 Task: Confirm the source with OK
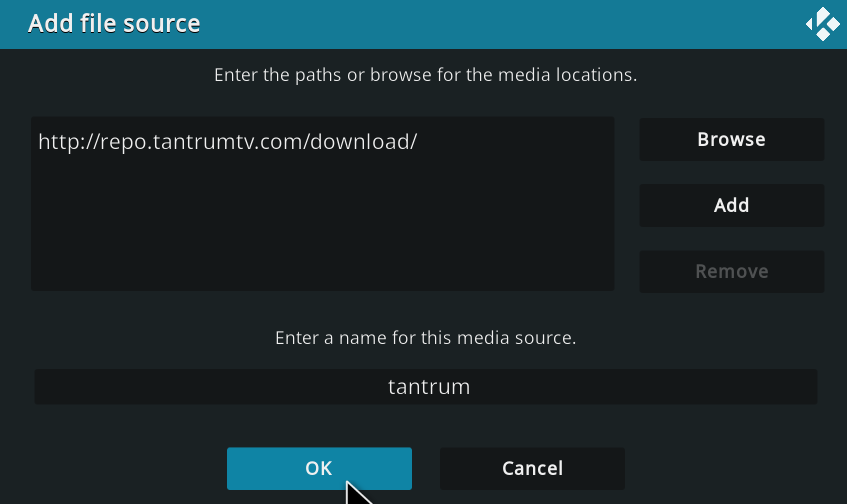[319, 468]
